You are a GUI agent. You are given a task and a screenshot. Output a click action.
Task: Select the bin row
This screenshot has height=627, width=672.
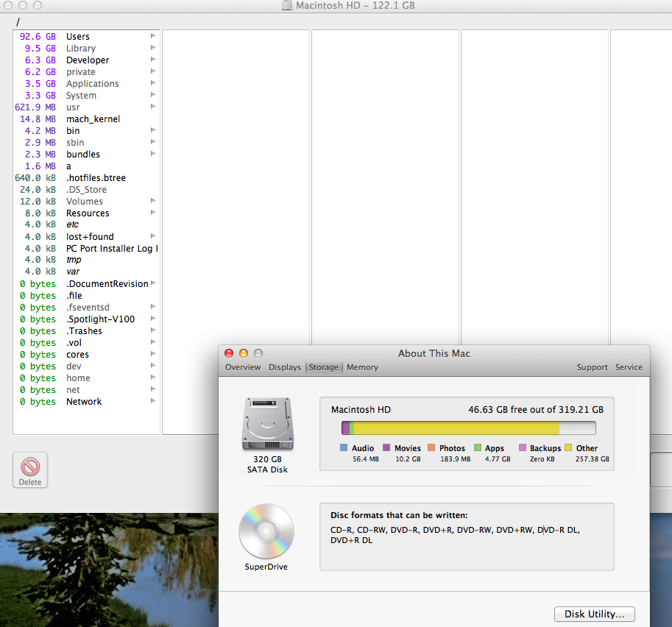coord(87,131)
